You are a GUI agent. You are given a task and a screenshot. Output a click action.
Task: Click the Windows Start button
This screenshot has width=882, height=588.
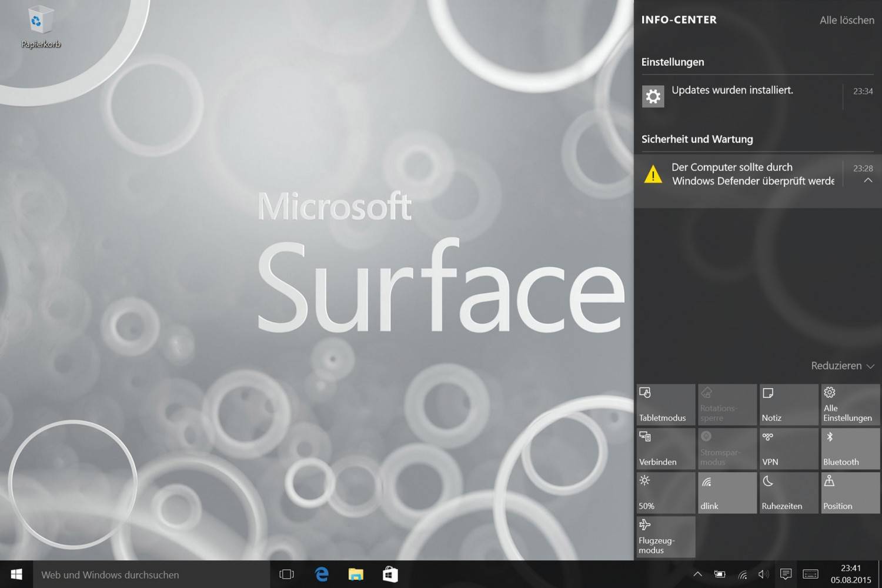coord(16,574)
